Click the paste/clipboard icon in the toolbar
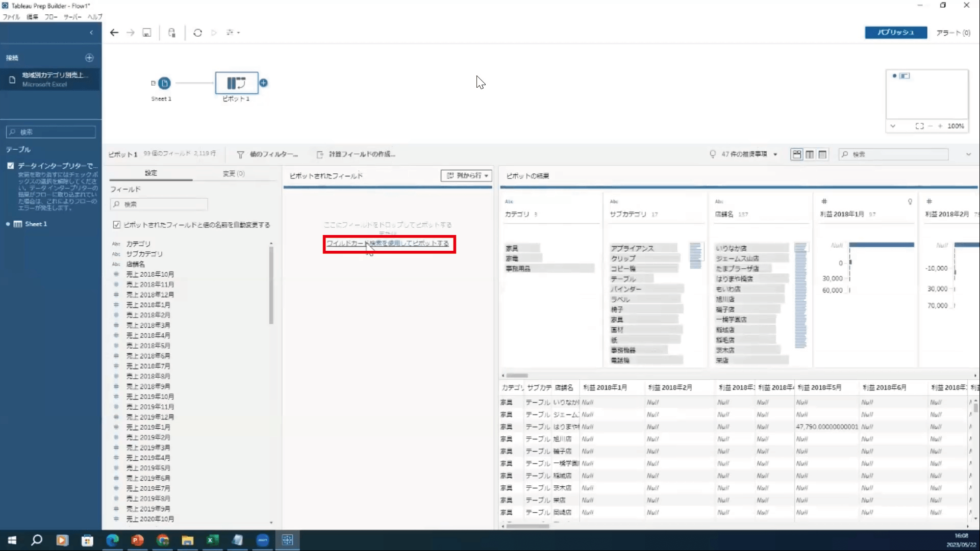 [172, 33]
